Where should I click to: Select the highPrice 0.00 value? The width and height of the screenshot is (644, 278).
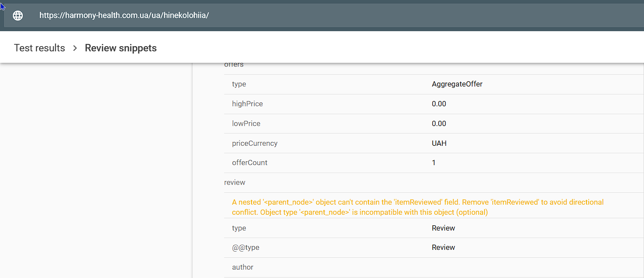439,104
